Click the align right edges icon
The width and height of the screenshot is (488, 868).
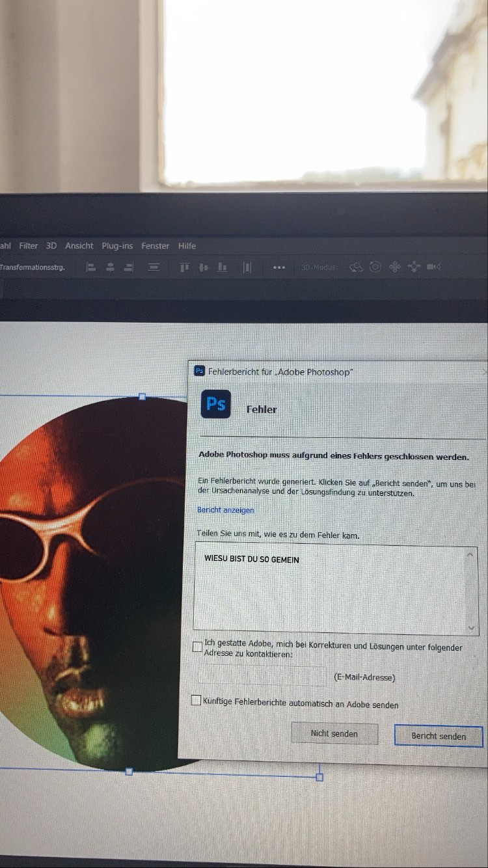click(129, 267)
